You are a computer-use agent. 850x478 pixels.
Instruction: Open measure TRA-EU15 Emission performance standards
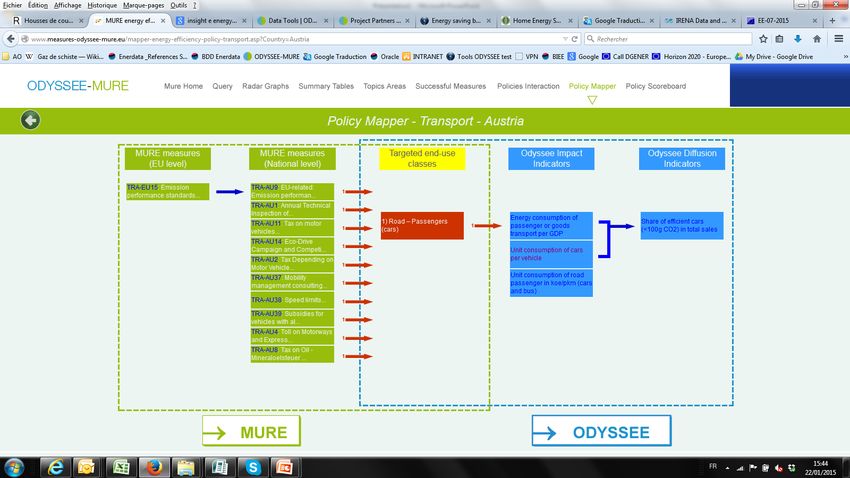pyautogui.click(x=168, y=191)
